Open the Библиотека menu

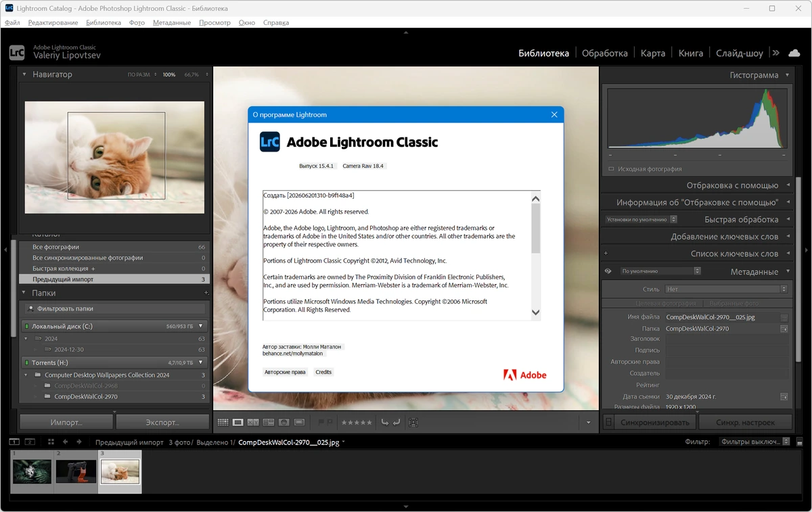[x=104, y=22]
